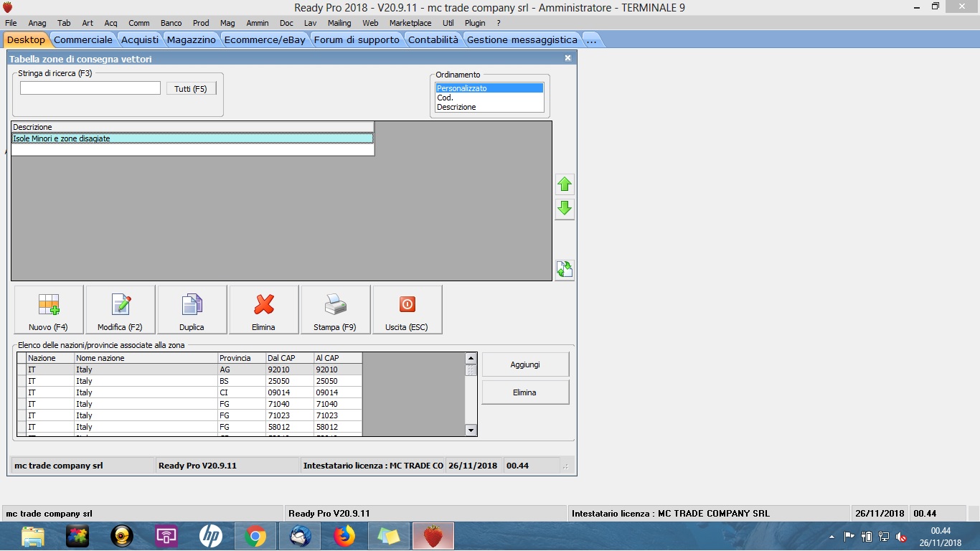Open Sticky Notes from the taskbar
This screenshot has width=980, height=551.
(388, 536)
